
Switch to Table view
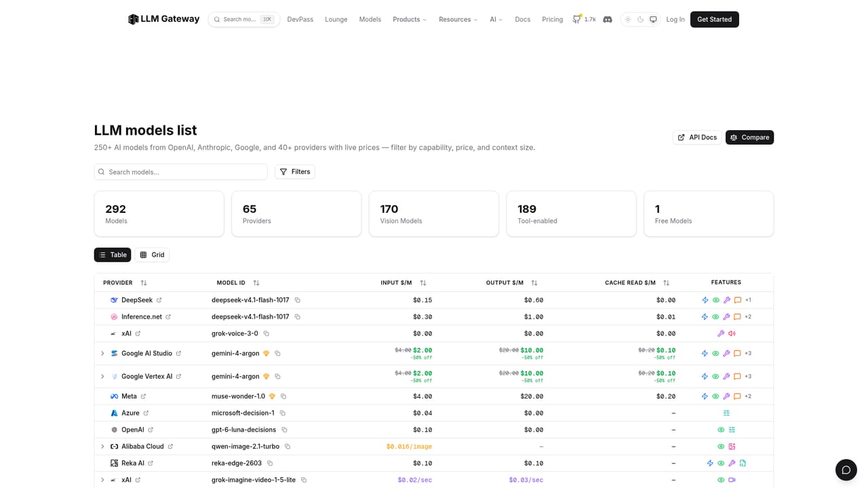point(113,255)
